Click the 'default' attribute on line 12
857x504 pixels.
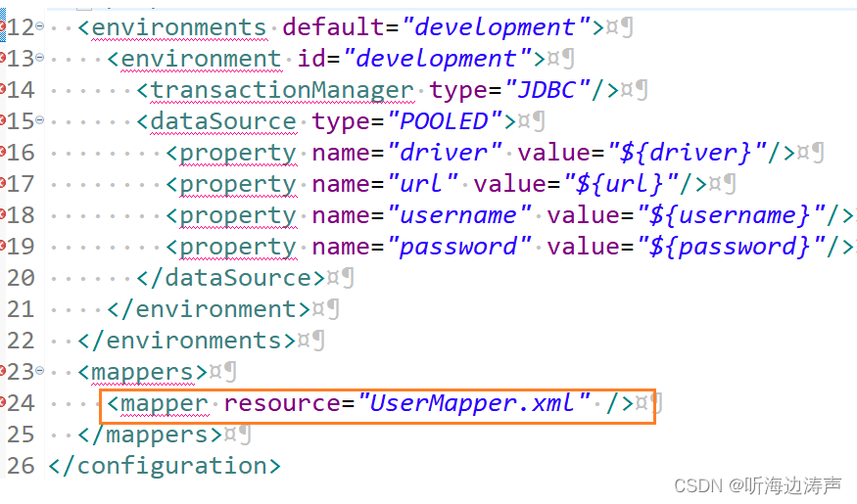point(333,27)
